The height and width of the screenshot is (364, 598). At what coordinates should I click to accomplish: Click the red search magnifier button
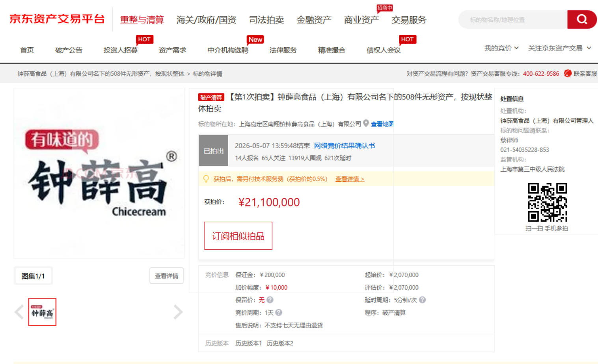point(582,19)
